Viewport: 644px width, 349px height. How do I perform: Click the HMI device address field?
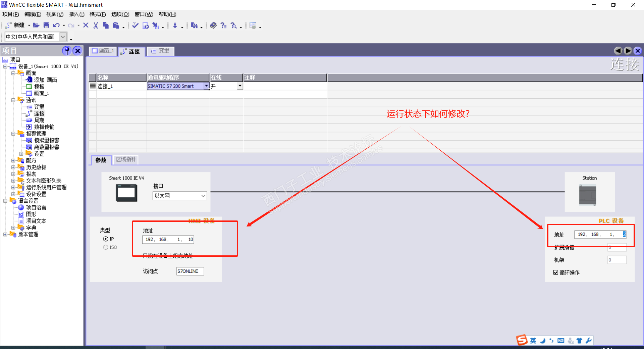coord(168,239)
